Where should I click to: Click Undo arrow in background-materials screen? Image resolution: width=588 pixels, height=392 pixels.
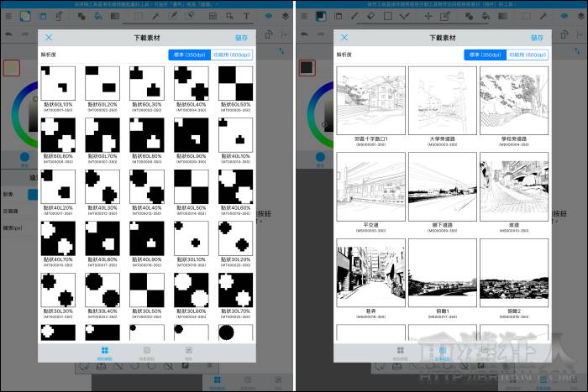304,34
